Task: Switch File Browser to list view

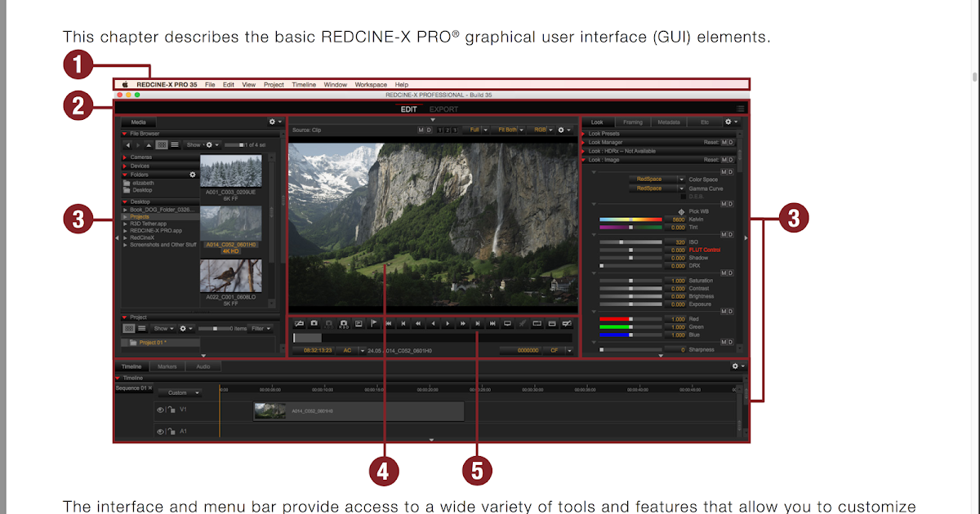Action: pos(175,144)
